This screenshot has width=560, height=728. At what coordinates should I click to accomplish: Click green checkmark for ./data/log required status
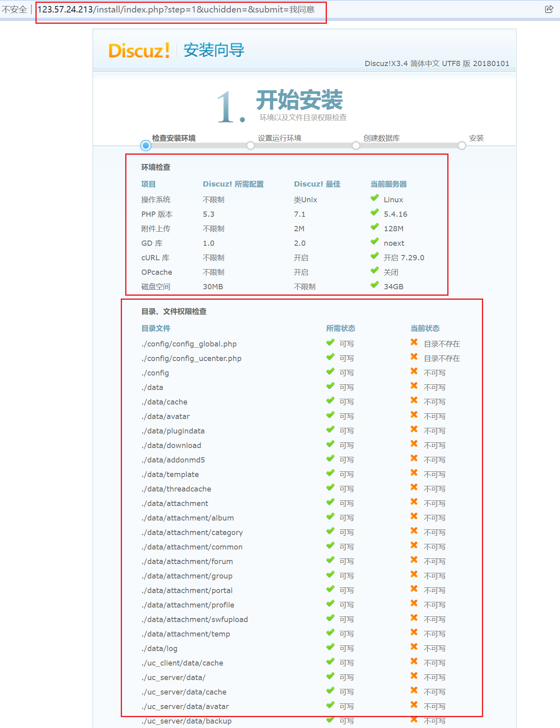tap(331, 647)
